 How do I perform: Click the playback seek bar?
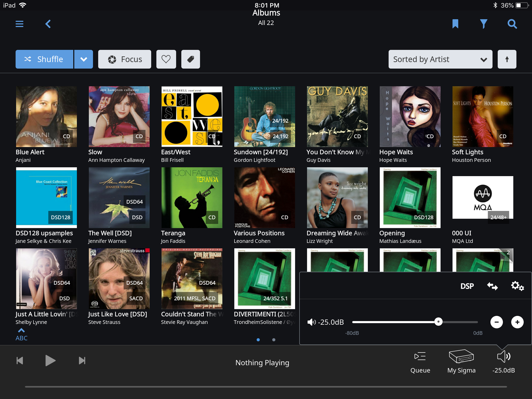point(266,387)
